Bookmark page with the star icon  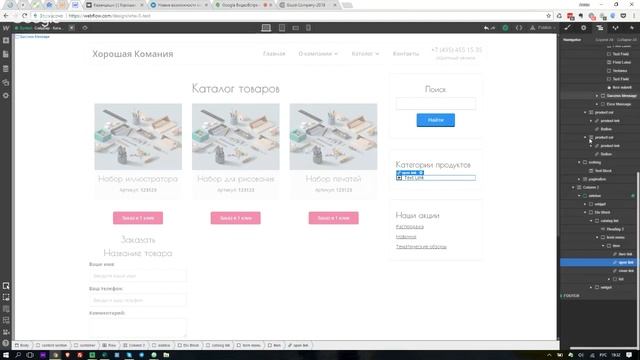coord(549,16)
